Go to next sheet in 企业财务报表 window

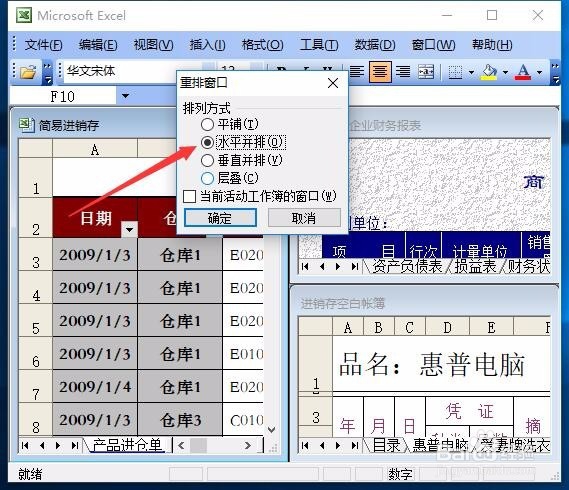pyautogui.click(x=338, y=266)
